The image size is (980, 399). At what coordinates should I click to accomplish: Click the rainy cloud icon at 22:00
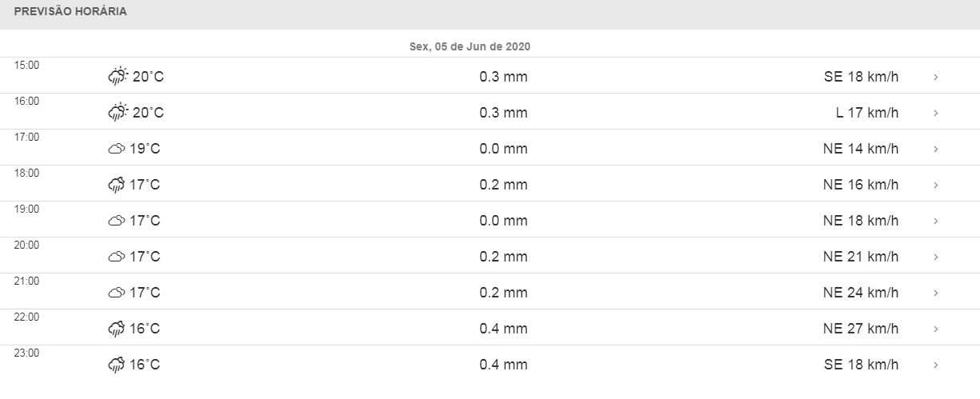click(116, 329)
